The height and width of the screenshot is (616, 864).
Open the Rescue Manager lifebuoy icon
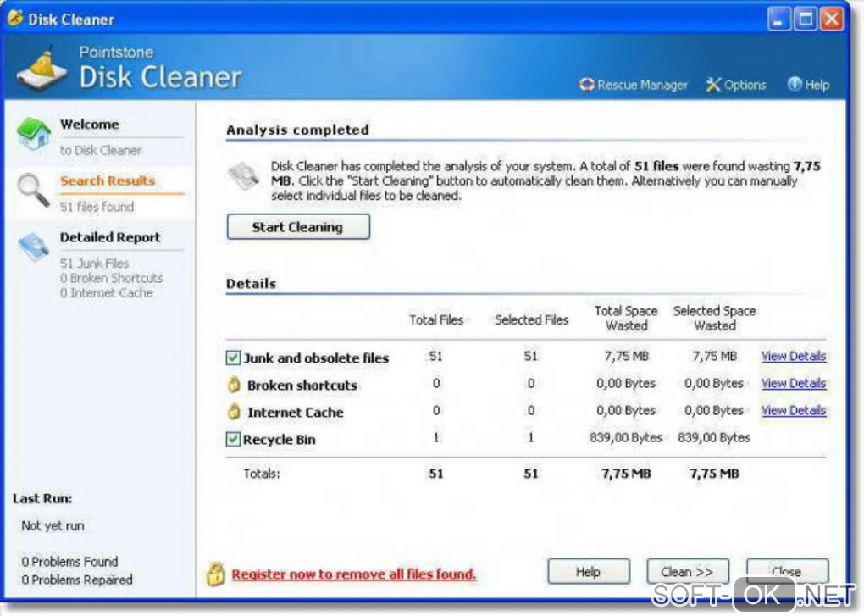(x=587, y=85)
